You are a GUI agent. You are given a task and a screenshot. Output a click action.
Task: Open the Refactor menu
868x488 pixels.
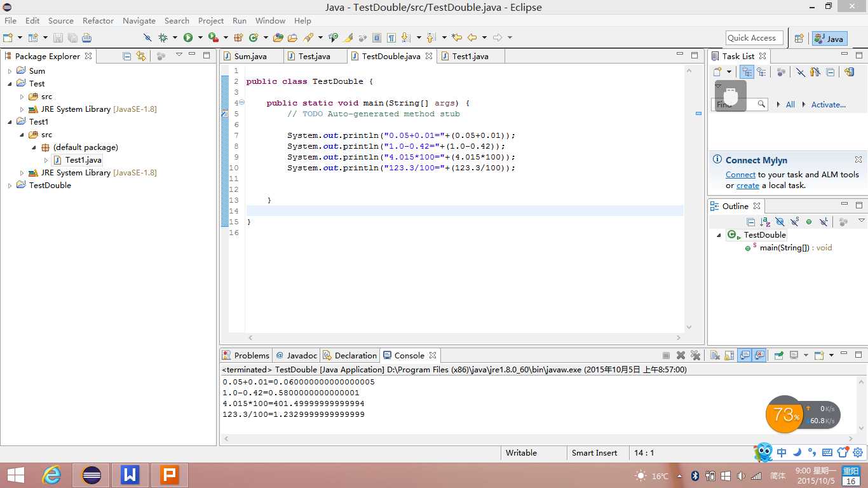click(98, 20)
